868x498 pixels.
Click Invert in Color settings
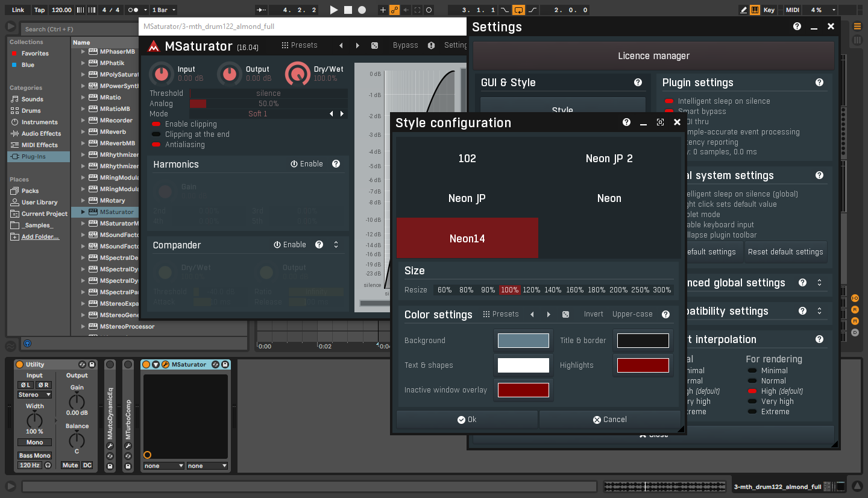[593, 314]
